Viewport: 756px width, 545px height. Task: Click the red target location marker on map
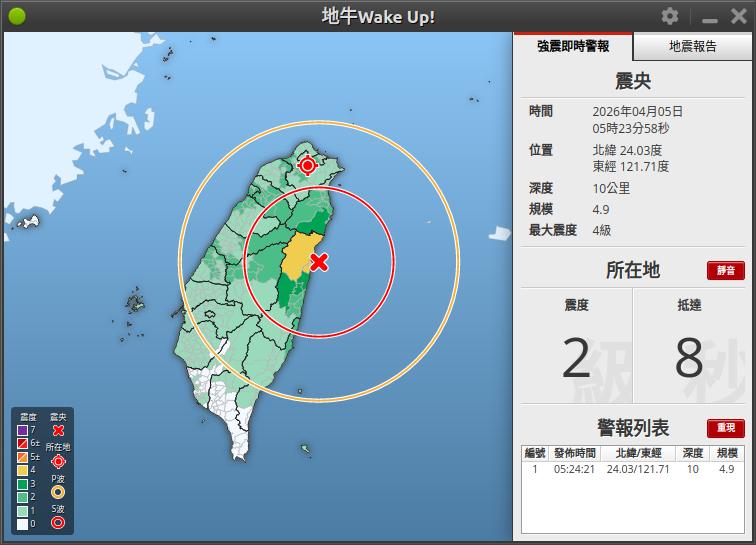307,165
